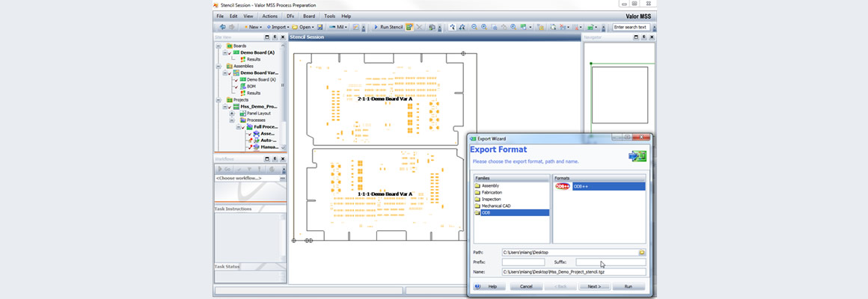Pin the Site View panel
This screenshot has height=299, width=868.
pyautogui.click(x=275, y=37)
